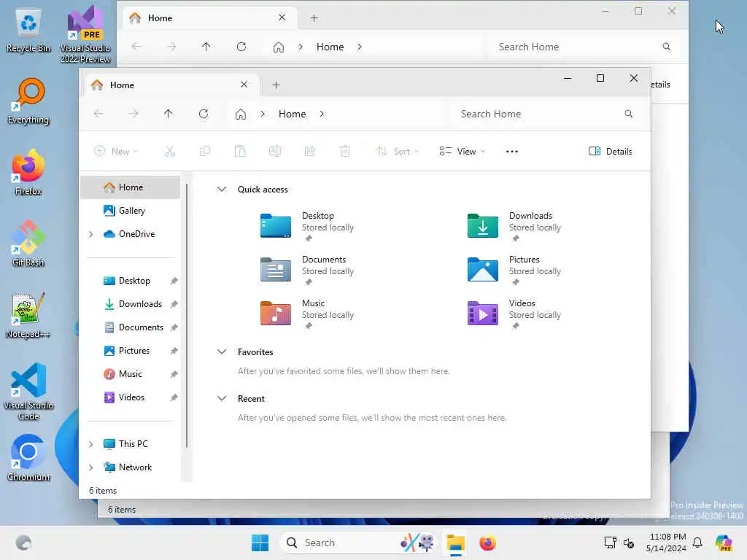The width and height of the screenshot is (747, 560).
Task: Click pin icon next to Pictures in sidebar
Action: (174, 351)
